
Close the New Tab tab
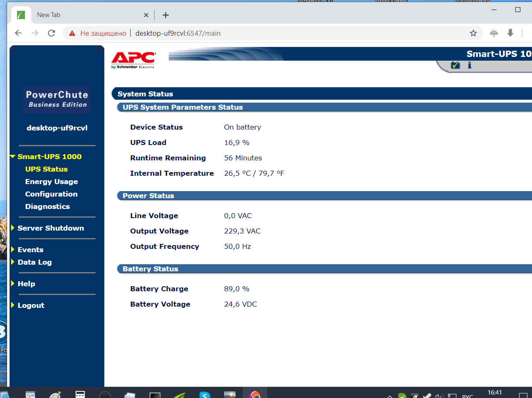146,15
